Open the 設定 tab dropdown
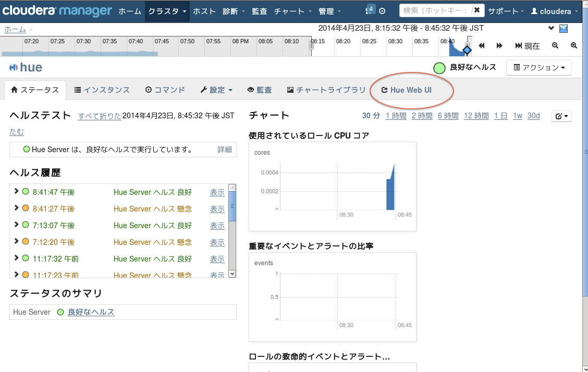This screenshot has height=372, width=588. 216,90
